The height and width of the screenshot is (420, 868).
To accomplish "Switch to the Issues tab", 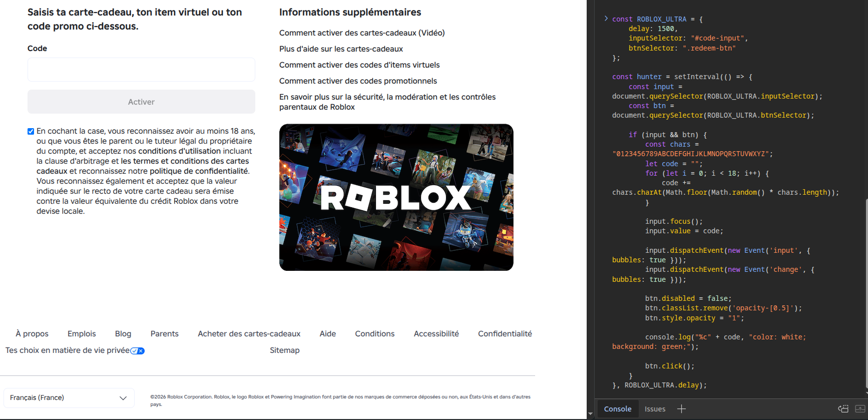I will pyautogui.click(x=655, y=409).
